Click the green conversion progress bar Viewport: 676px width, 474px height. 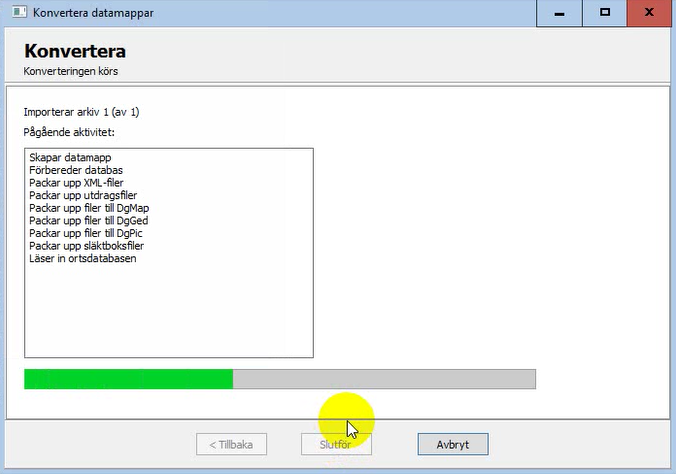(280, 379)
